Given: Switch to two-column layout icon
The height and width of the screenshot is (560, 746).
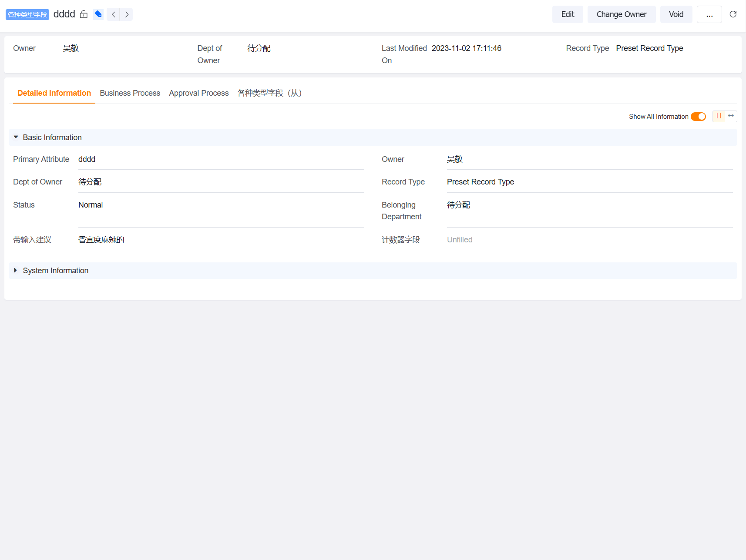Looking at the screenshot, I should tap(719, 116).
